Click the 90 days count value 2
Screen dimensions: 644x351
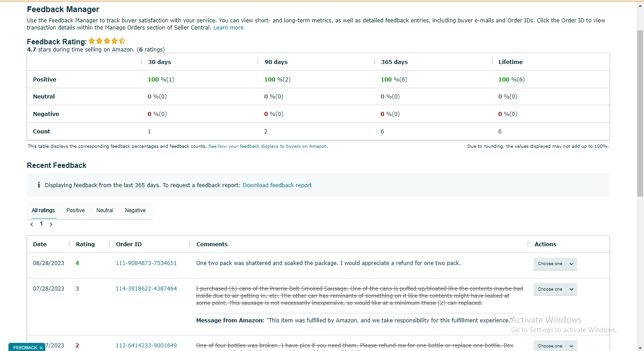[266, 132]
